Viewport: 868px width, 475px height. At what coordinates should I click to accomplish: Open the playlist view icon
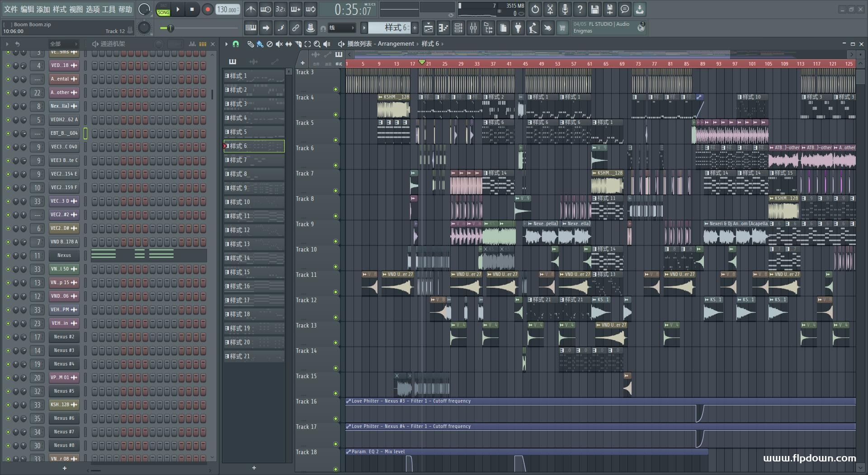(428, 28)
